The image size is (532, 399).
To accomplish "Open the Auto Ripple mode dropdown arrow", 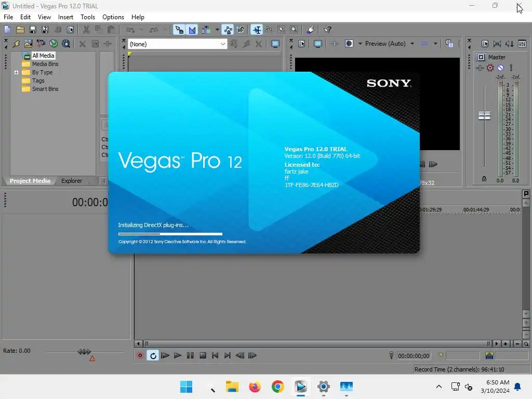I will pyautogui.click(x=217, y=30).
